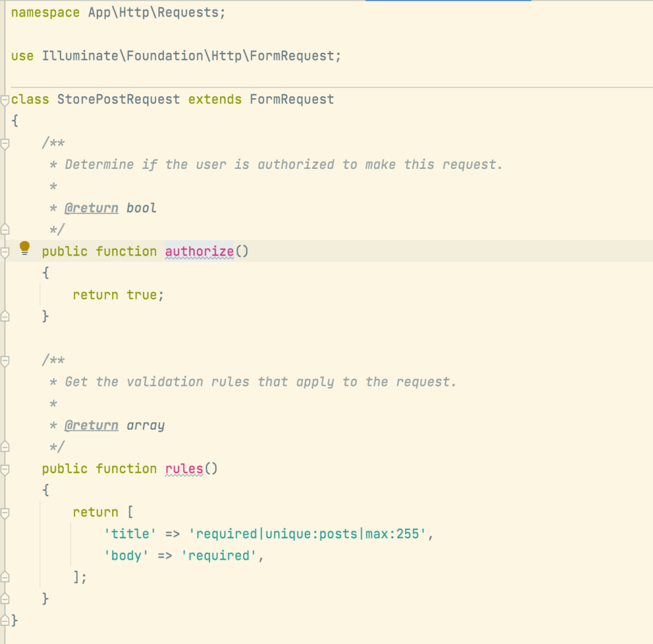Click the array return type in docblock
The width and height of the screenshot is (653, 644).
coord(145,425)
